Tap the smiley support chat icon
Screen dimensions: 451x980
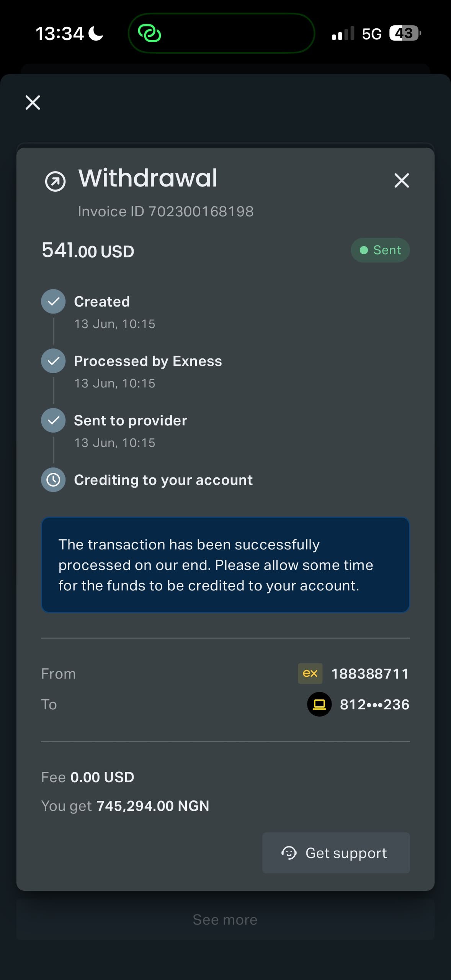pyautogui.click(x=289, y=853)
